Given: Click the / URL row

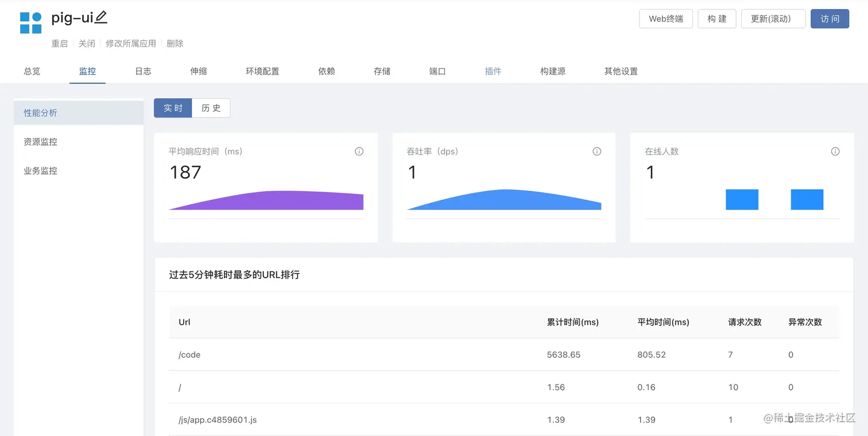Looking at the screenshot, I should pos(504,387).
